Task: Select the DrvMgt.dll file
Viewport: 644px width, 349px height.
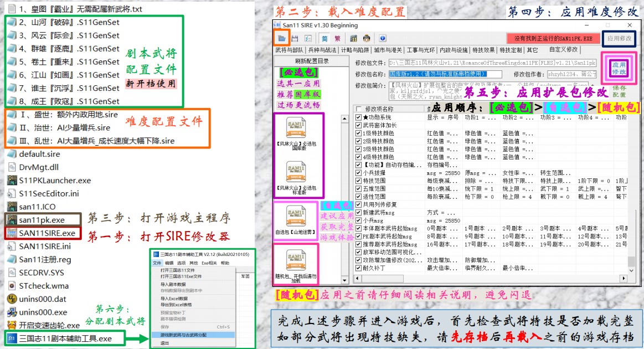Action: pos(33,167)
